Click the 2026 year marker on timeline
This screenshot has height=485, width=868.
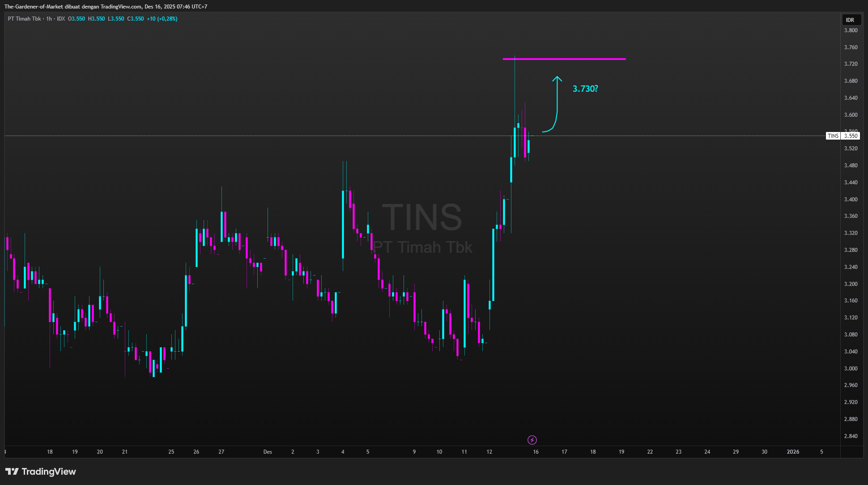(793, 452)
